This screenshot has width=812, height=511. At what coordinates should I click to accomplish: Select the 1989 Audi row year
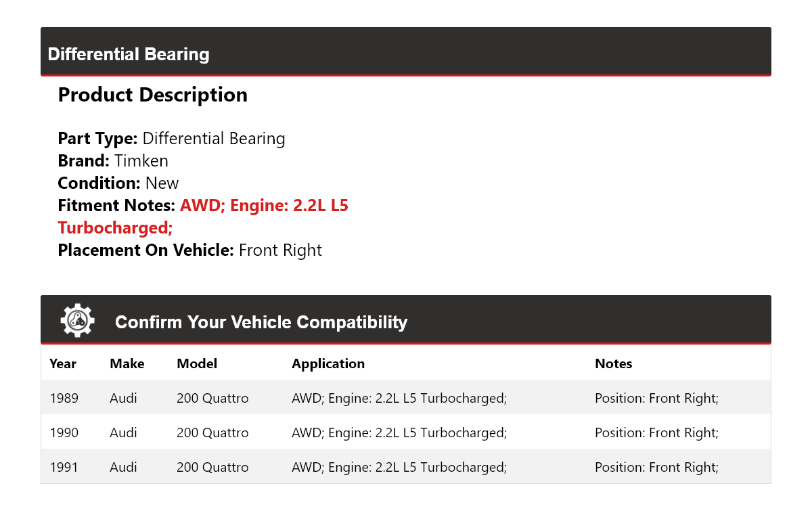64,398
